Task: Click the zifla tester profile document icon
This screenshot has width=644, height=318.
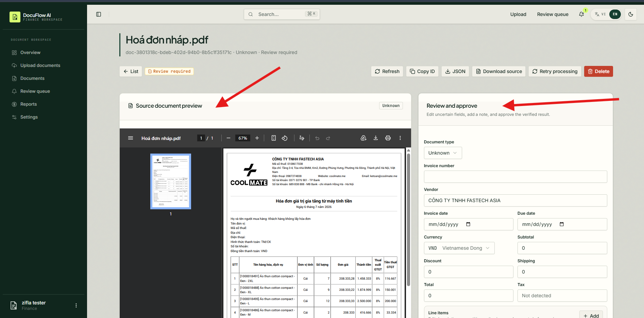Action: [x=14, y=305]
